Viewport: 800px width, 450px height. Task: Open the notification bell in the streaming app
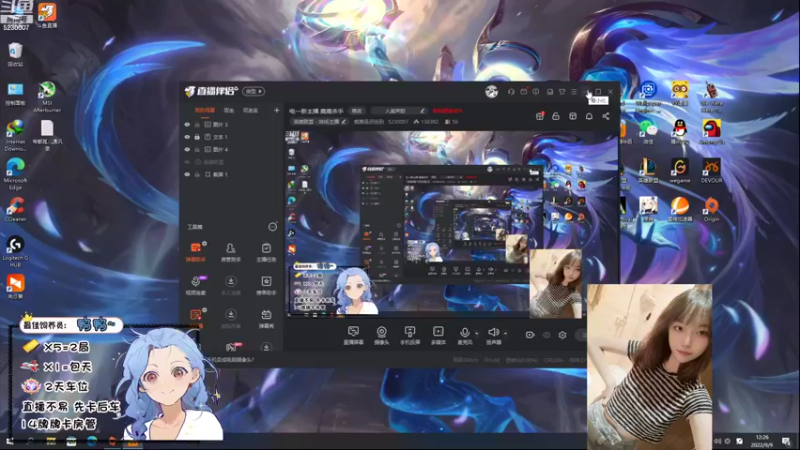(x=589, y=116)
